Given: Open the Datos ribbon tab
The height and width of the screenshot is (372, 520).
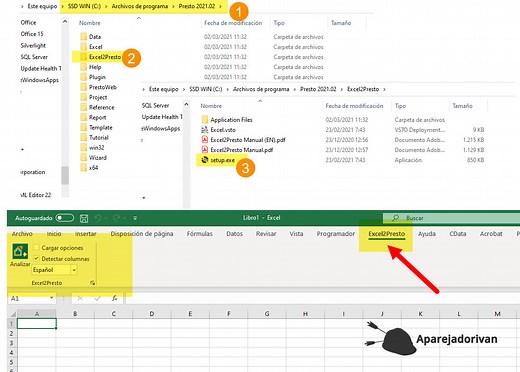Looking at the screenshot, I should pyautogui.click(x=234, y=234).
